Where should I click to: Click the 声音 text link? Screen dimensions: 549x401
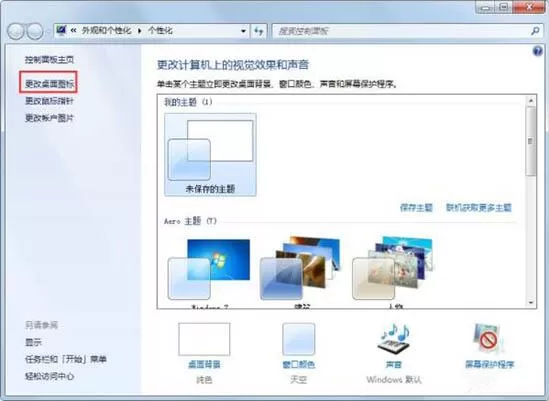[x=394, y=365]
